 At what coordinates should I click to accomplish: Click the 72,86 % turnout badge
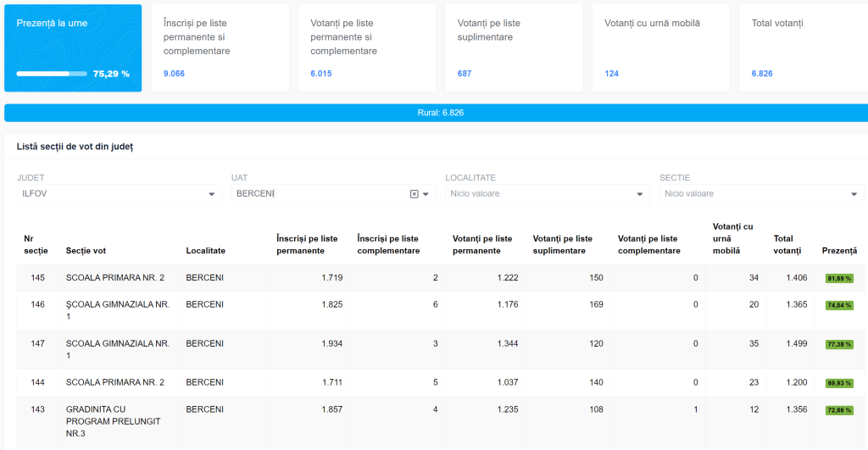click(x=839, y=410)
